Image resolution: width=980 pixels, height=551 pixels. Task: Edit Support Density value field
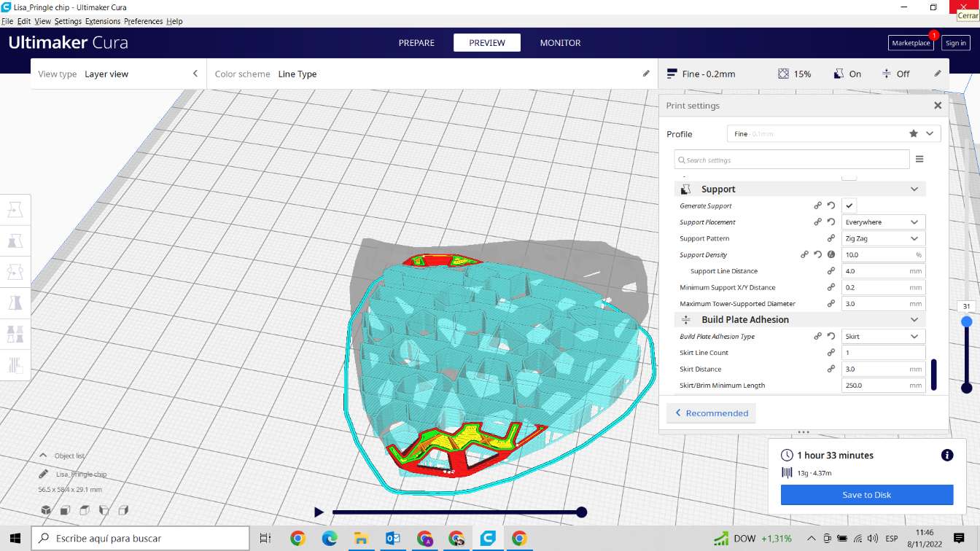point(883,254)
